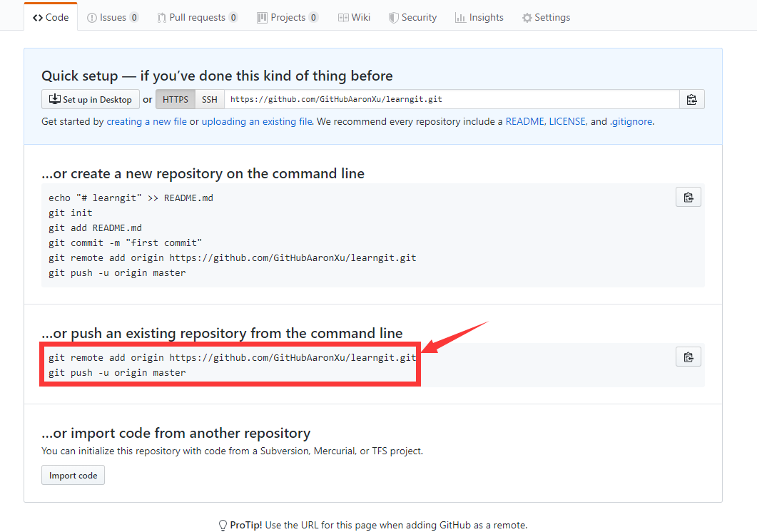The height and width of the screenshot is (532, 757).
Task: Click the README link
Action: (524, 122)
